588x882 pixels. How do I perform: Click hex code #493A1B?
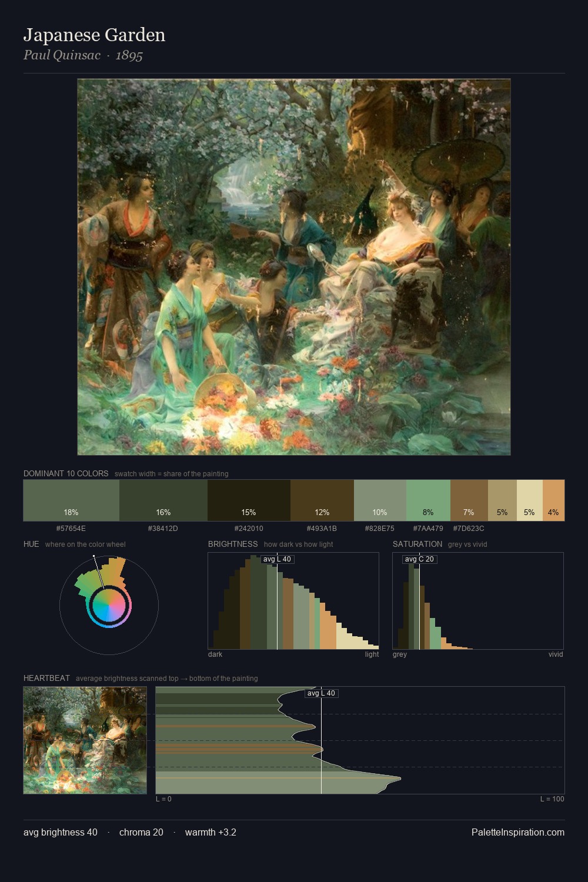pos(322,529)
